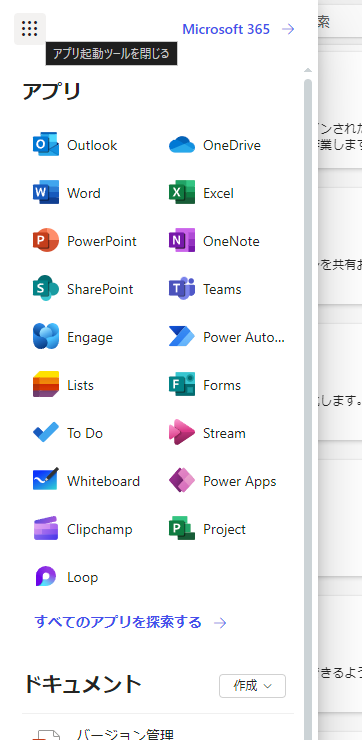Click the Loop text label
The image size is (362, 740).
tap(82, 578)
